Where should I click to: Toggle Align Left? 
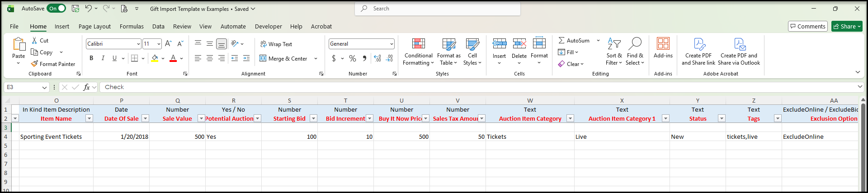point(198,58)
